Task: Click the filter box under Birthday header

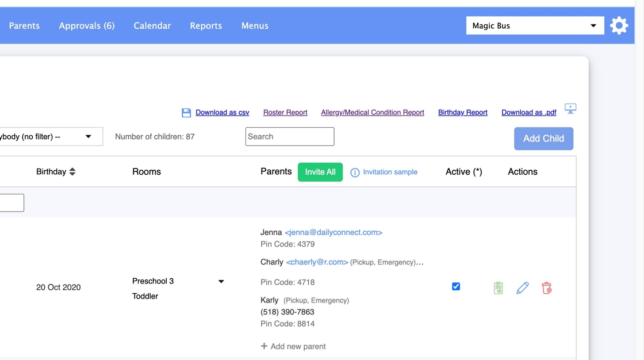Action: click(12, 203)
